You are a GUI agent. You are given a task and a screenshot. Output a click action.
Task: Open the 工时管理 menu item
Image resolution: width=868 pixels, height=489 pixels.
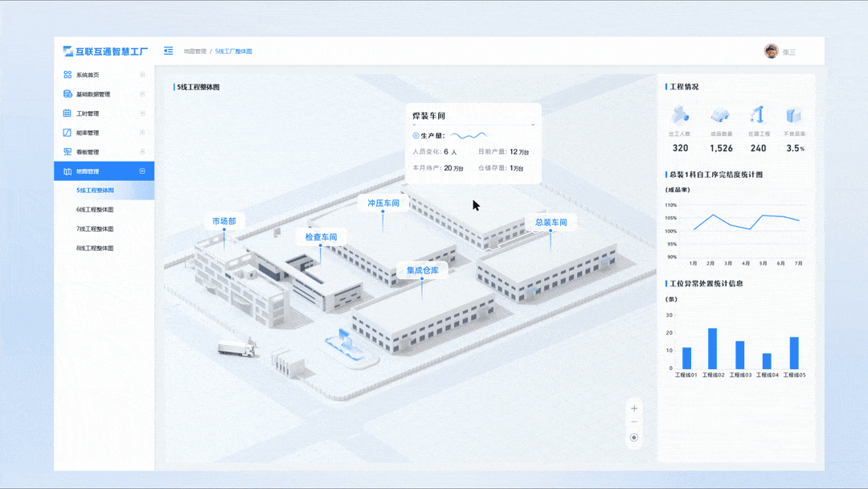pos(104,113)
